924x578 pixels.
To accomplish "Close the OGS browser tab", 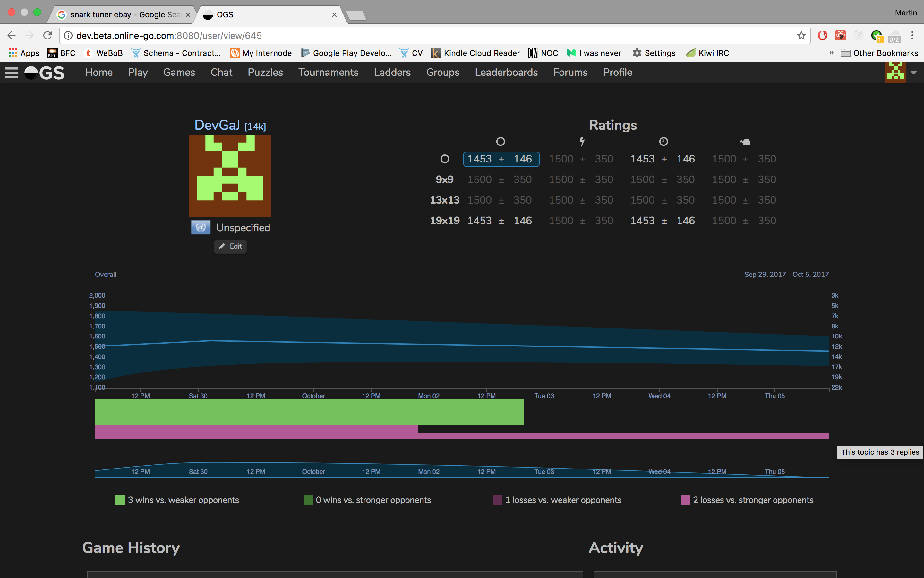I will click(334, 14).
